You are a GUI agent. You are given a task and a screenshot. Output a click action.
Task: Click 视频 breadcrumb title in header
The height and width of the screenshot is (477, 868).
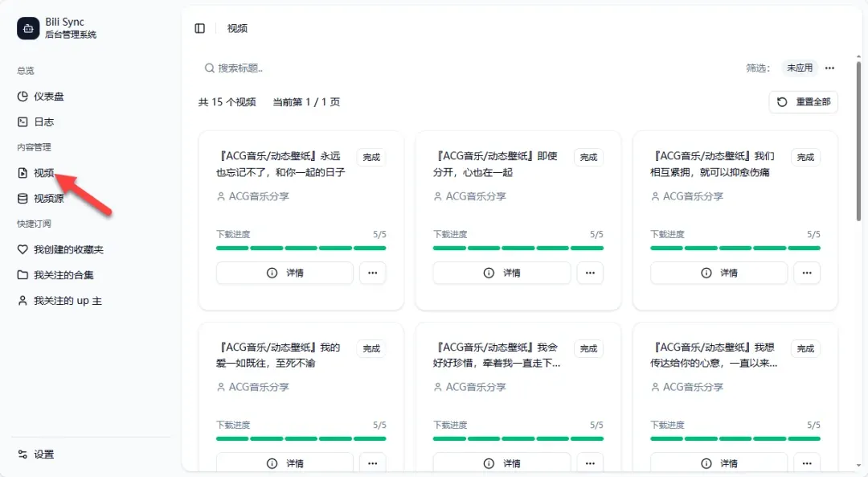237,28
